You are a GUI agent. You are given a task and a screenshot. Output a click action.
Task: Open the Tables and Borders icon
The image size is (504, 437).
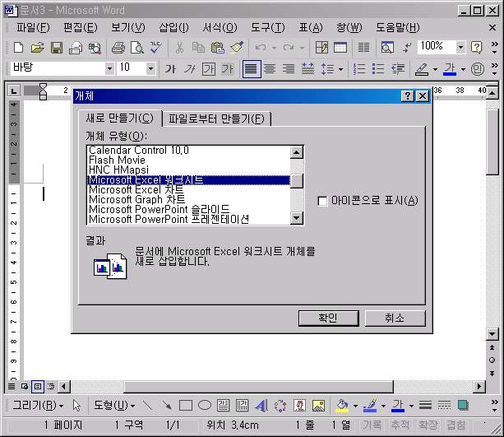[321, 48]
